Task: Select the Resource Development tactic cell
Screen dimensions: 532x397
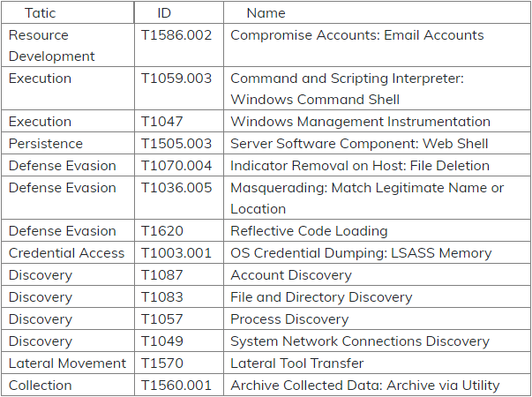Action: pyautogui.click(x=51, y=46)
